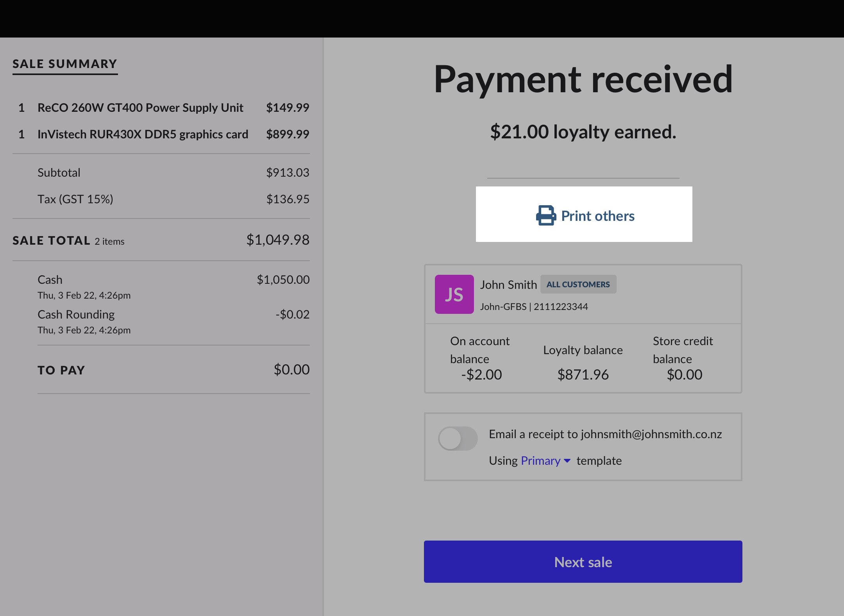Click the Print others button
Image resolution: width=844 pixels, height=616 pixels.
(584, 215)
